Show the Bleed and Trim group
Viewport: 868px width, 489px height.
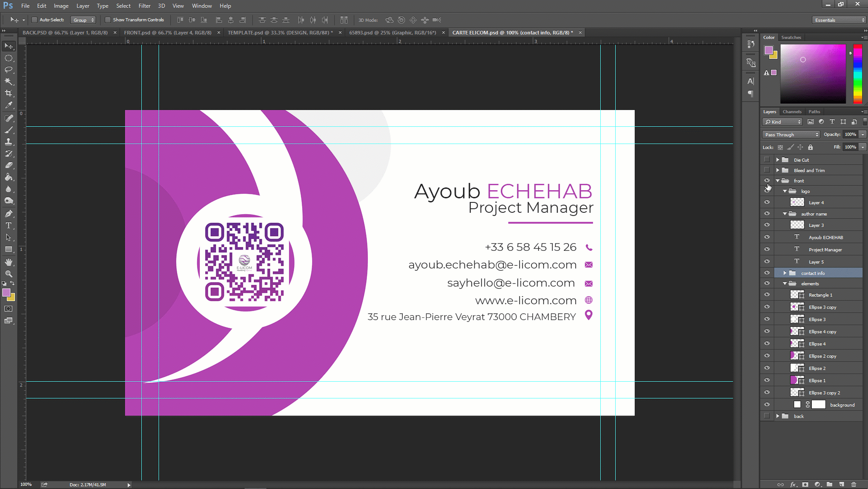coord(767,170)
